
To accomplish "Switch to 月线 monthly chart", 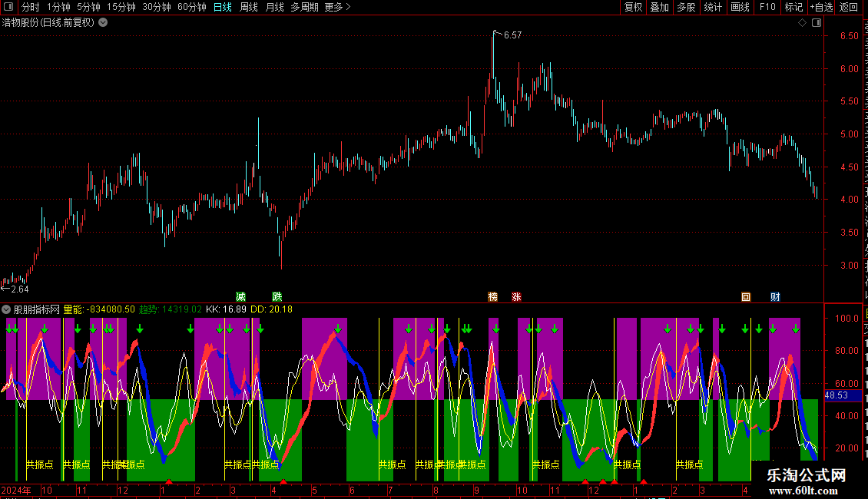I will [274, 7].
